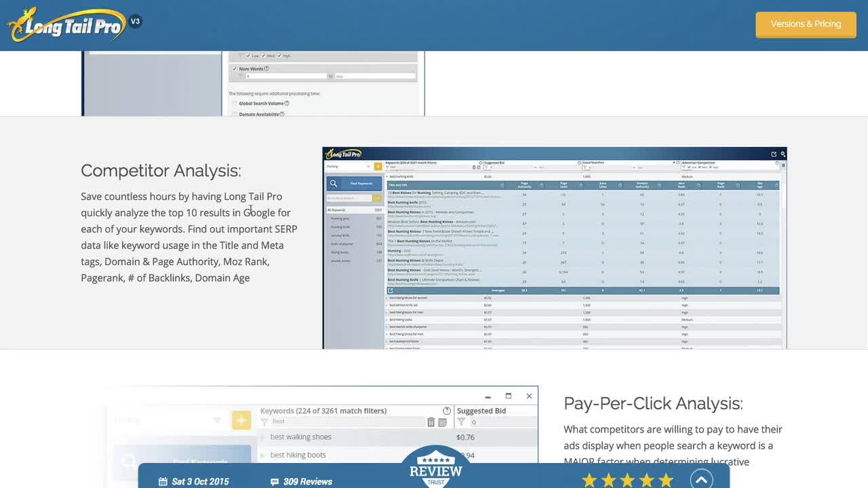This screenshot has height=488, width=868.
Task: Click the $0.76 suggested bid value
Action: pyautogui.click(x=465, y=437)
